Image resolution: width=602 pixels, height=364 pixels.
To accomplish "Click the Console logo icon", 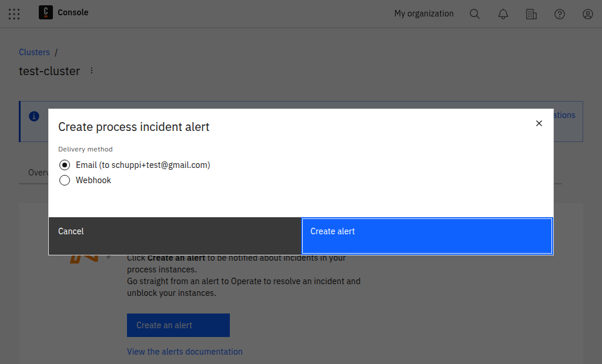I will 45,12.
